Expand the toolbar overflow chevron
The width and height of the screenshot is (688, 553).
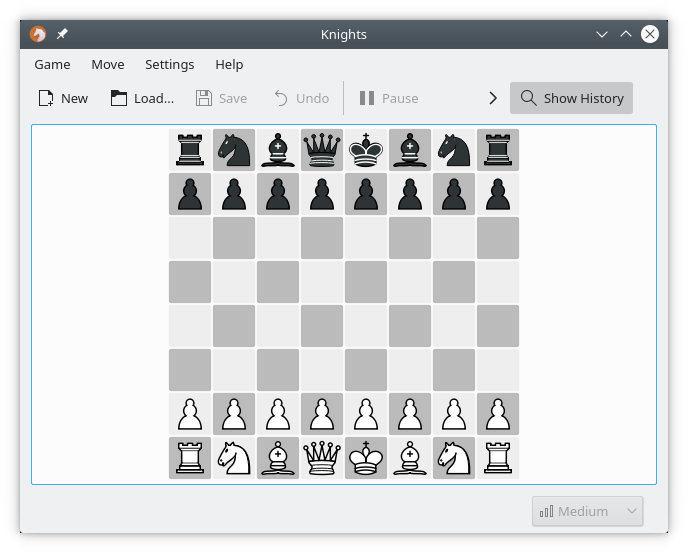(x=493, y=98)
